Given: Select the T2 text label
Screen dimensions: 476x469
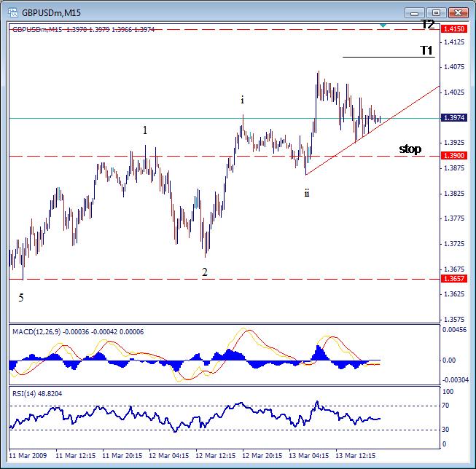Looking at the screenshot, I should click(x=428, y=24).
